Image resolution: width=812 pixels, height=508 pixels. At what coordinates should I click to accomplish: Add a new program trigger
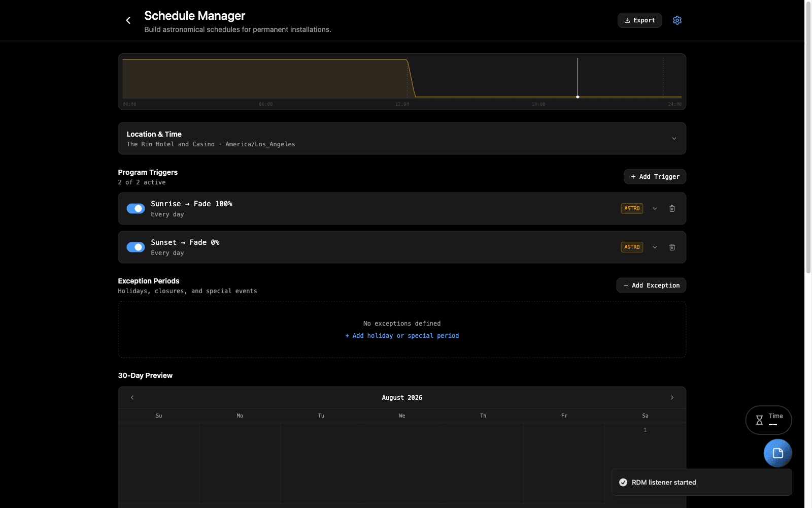pyautogui.click(x=655, y=177)
